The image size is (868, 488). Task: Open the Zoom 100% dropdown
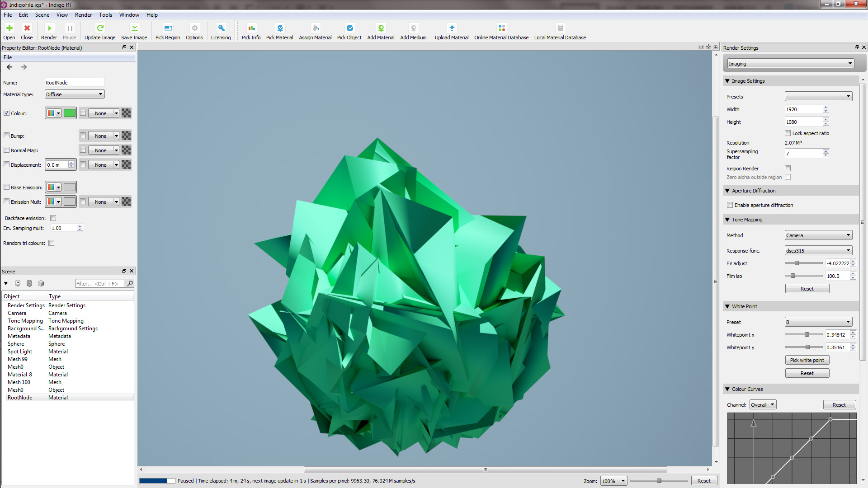click(x=613, y=481)
